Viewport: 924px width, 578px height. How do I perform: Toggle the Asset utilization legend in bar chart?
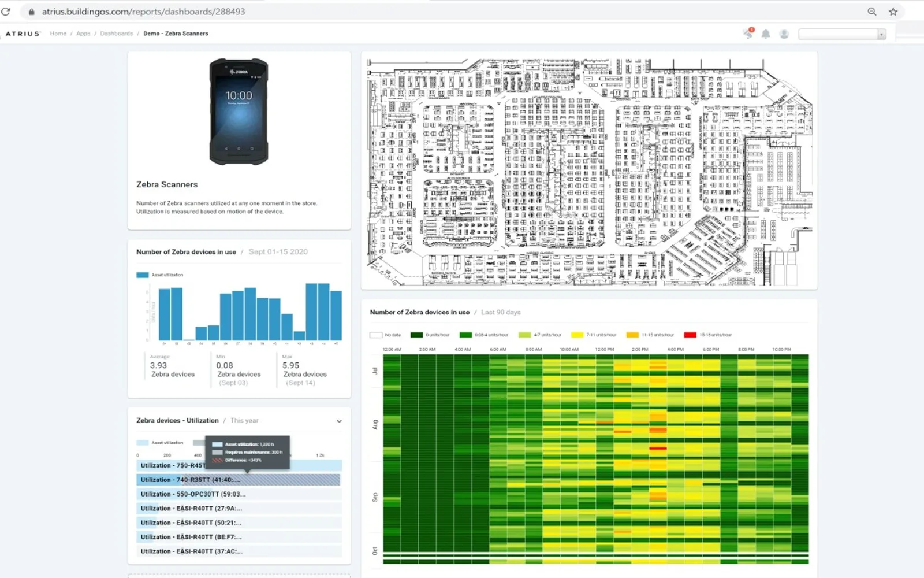pos(160,275)
